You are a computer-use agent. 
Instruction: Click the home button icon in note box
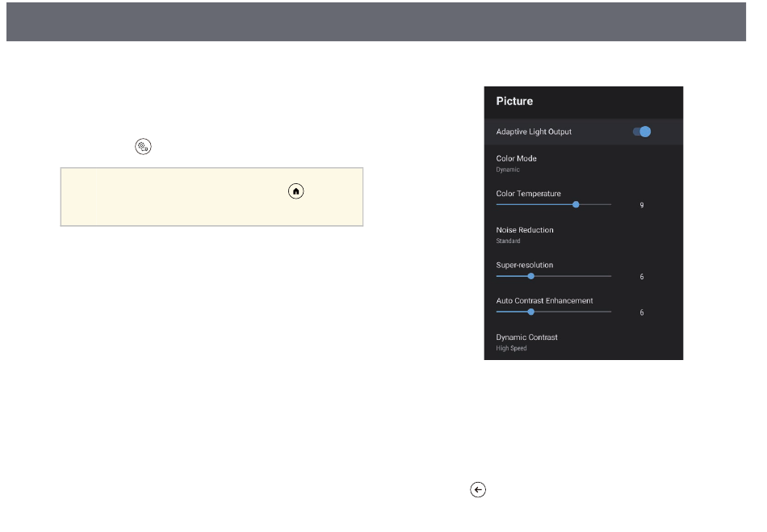pyautogui.click(x=296, y=191)
